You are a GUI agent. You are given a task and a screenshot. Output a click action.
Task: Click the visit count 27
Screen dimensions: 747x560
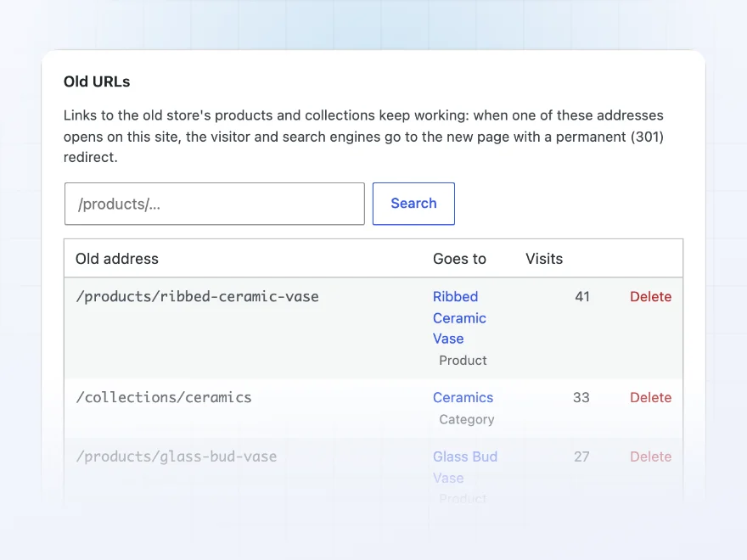581,456
